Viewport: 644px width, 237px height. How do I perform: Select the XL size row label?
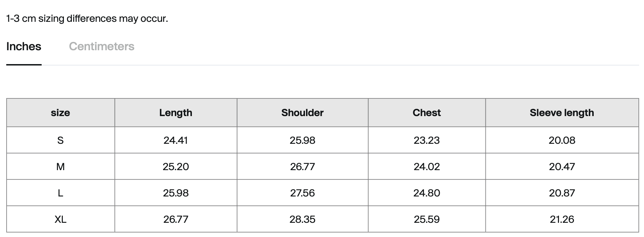[60, 219]
